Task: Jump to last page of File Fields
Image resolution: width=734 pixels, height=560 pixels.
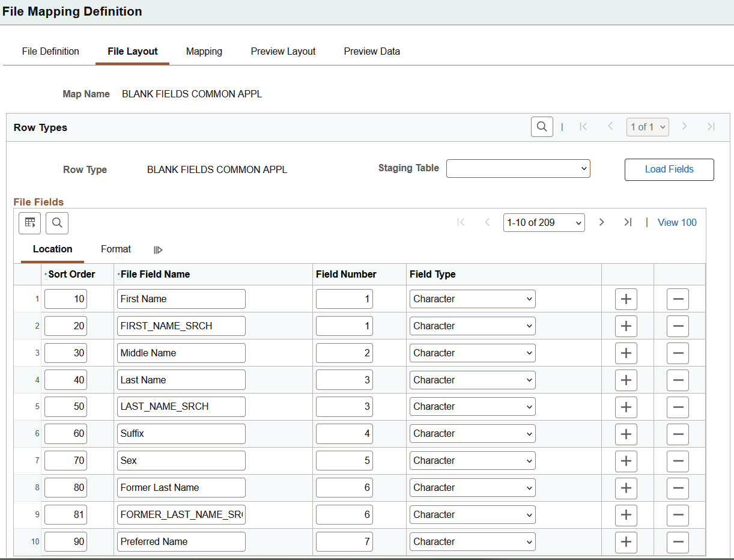Action: (x=628, y=222)
